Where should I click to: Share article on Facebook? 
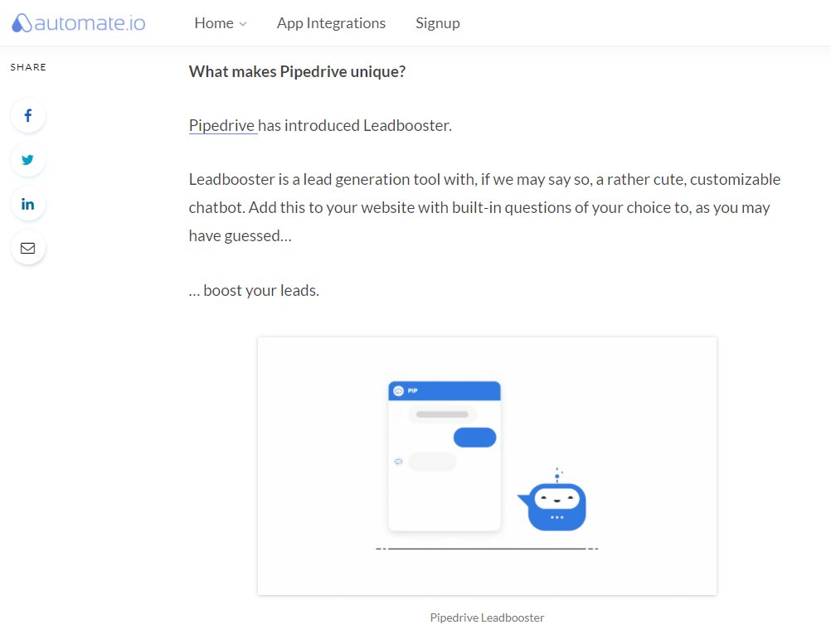click(x=28, y=115)
